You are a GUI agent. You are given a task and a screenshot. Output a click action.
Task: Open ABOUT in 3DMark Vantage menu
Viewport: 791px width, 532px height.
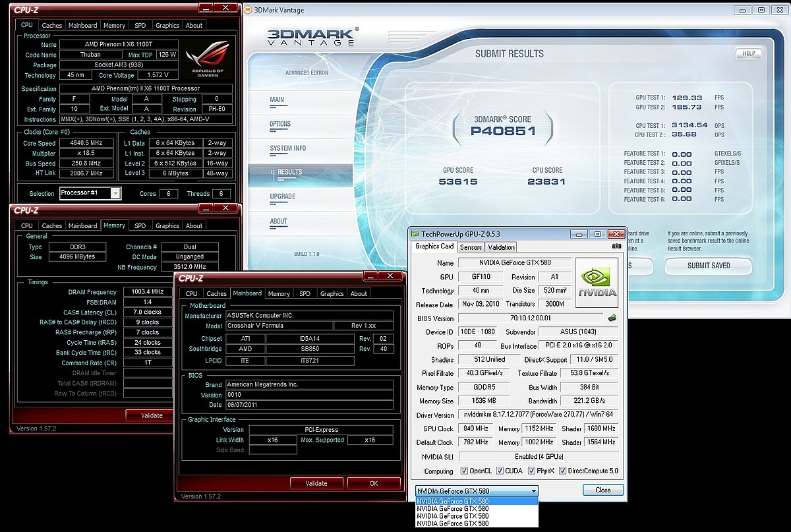tap(278, 221)
